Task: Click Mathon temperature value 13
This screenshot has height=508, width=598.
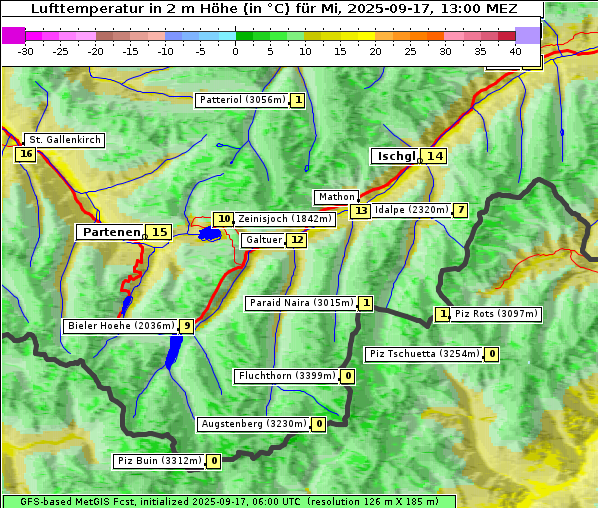Action: 360,211
